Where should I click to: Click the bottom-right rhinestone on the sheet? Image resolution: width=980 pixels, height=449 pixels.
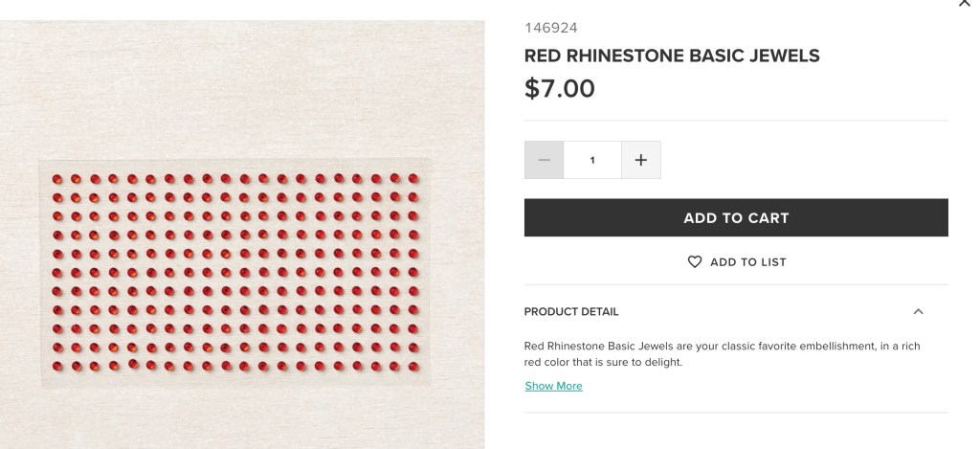pos(413,366)
